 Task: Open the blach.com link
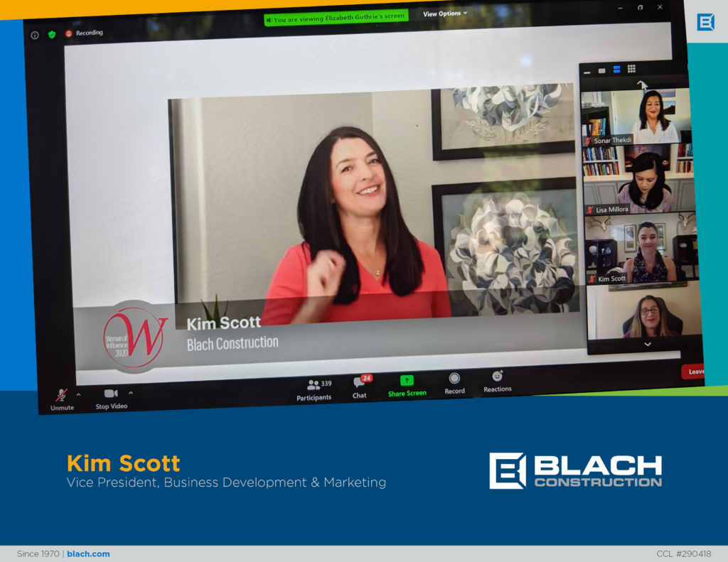point(88,553)
